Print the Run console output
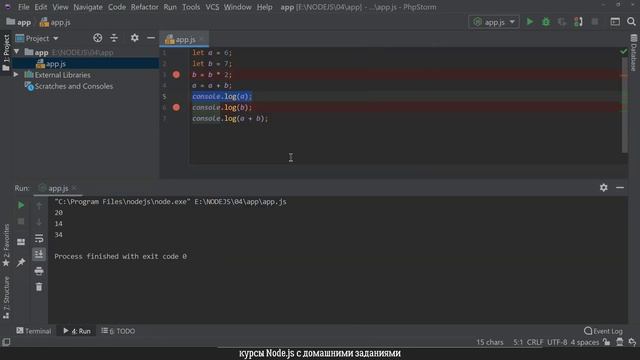 tap(39, 271)
